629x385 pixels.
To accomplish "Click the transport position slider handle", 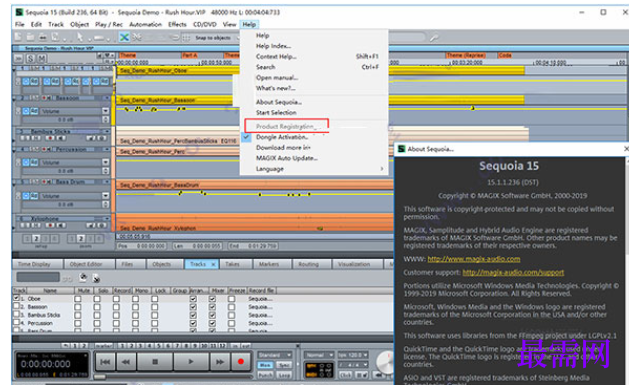I will (x=99, y=377).
